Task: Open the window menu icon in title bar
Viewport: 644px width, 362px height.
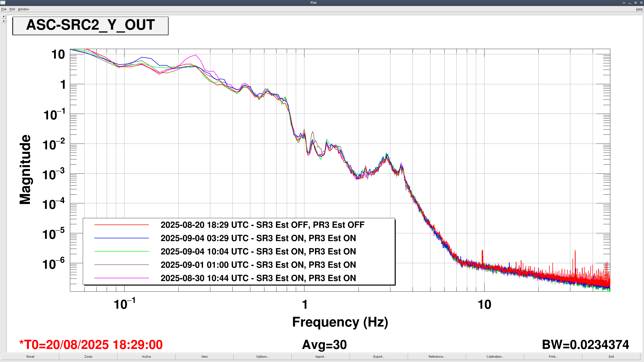Action: point(3,3)
